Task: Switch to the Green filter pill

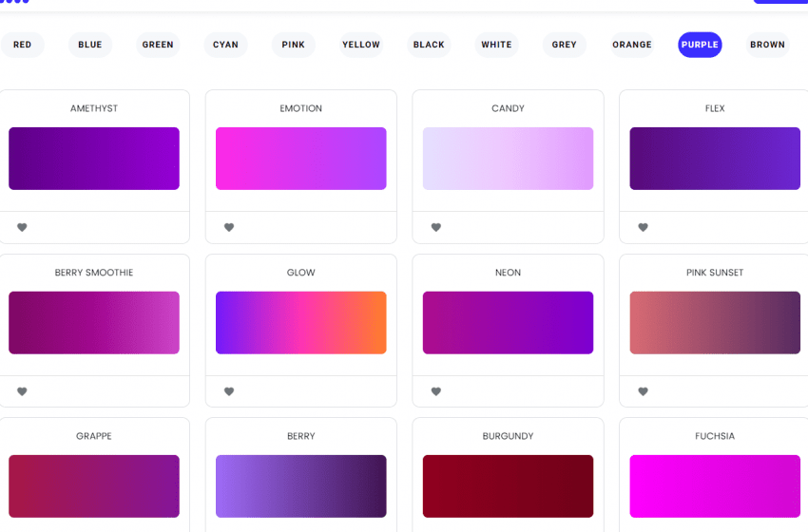Action: pos(158,45)
